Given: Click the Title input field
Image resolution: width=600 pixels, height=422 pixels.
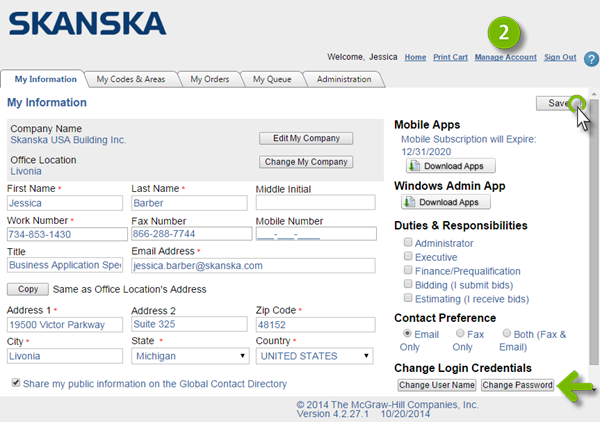Looking at the screenshot, I should click(65, 265).
